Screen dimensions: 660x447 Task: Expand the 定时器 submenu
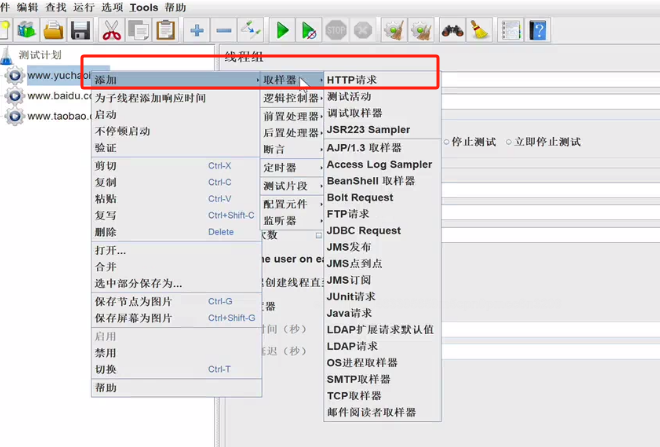click(x=293, y=168)
